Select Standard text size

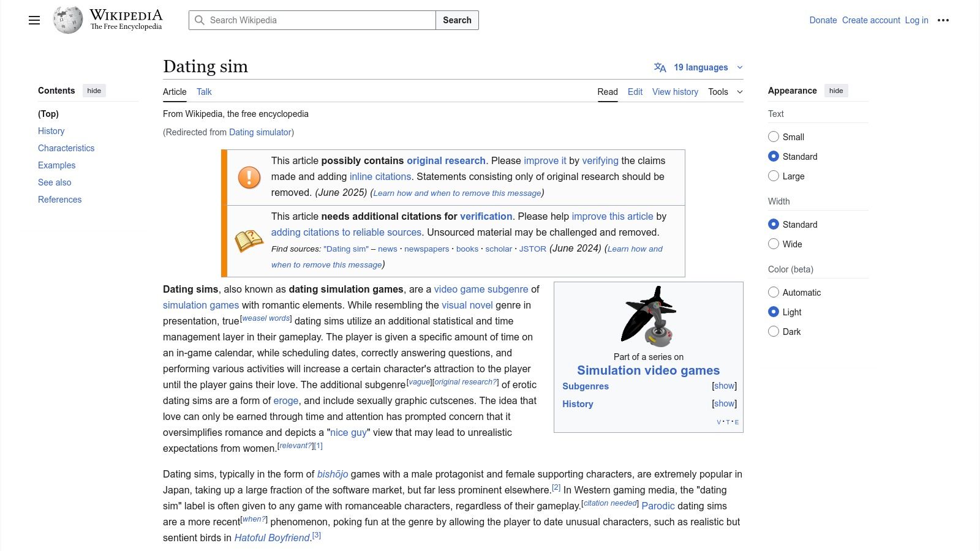tap(774, 156)
